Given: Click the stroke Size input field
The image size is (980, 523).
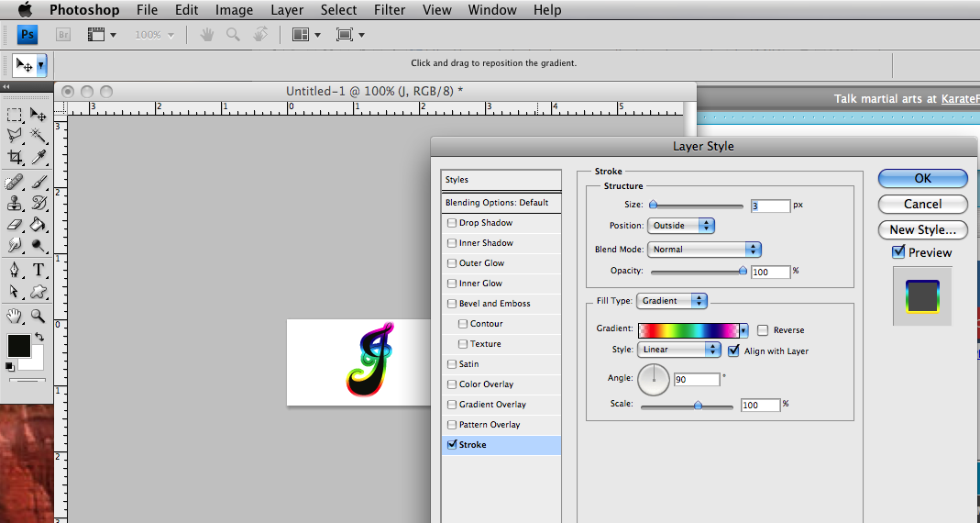Looking at the screenshot, I should click(770, 206).
